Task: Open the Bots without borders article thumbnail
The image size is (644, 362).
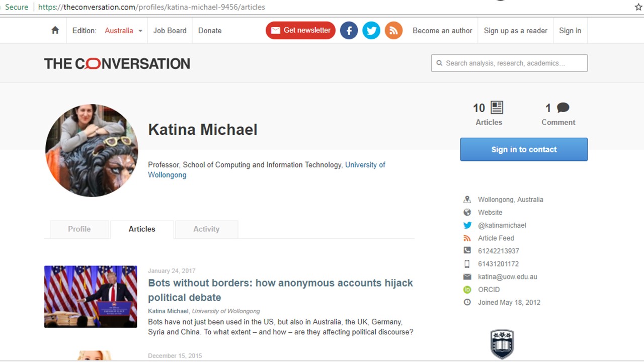Action: point(91,297)
